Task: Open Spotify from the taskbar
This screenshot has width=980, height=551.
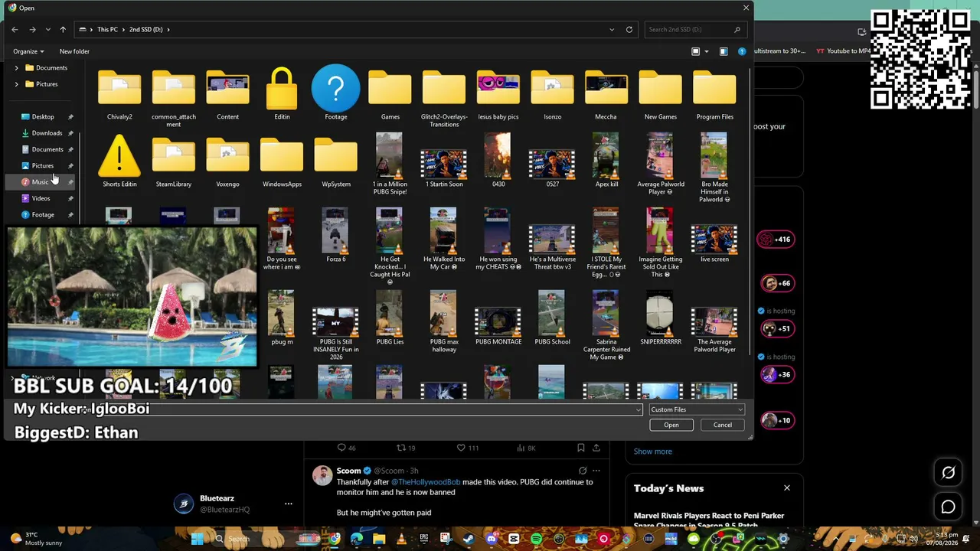Action: coord(536,539)
